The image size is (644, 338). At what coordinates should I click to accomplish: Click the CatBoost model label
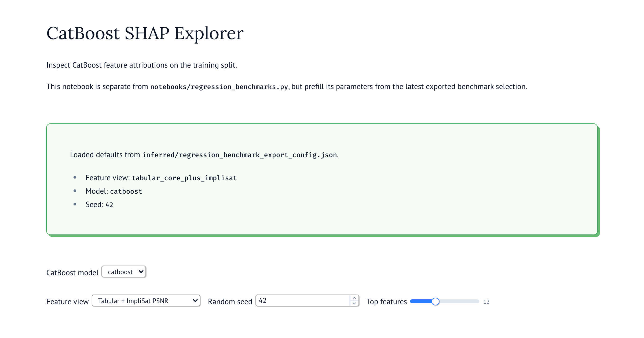pyautogui.click(x=72, y=273)
